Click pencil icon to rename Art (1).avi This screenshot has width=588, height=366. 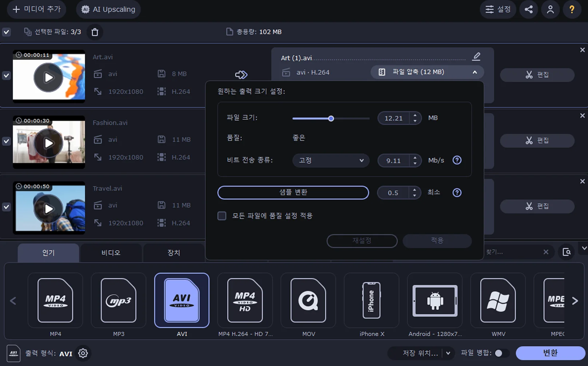click(476, 57)
